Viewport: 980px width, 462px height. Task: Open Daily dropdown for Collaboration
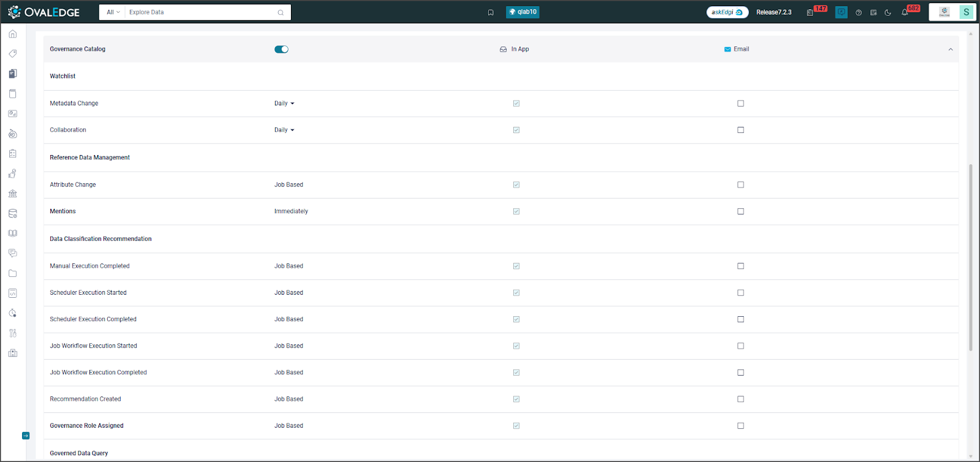(x=284, y=130)
